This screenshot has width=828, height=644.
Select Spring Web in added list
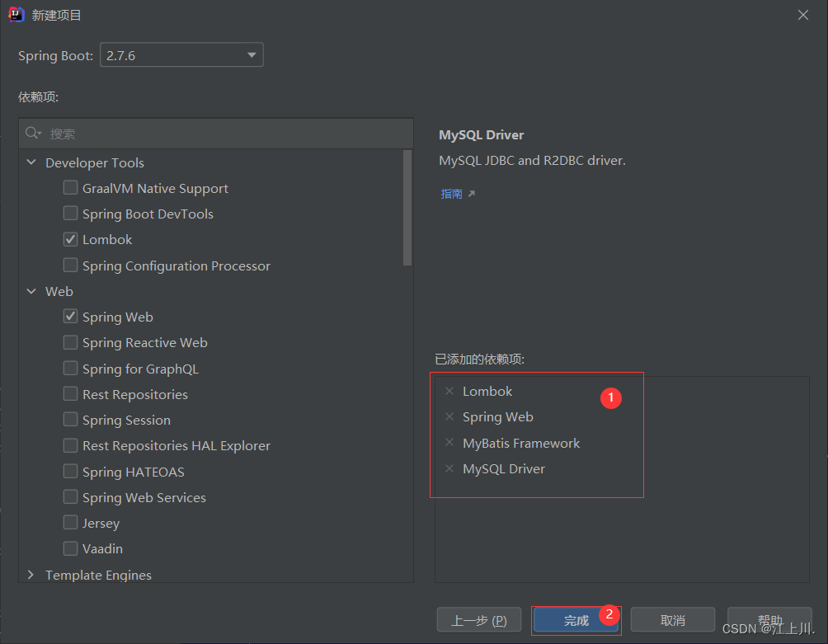point(498,417)
